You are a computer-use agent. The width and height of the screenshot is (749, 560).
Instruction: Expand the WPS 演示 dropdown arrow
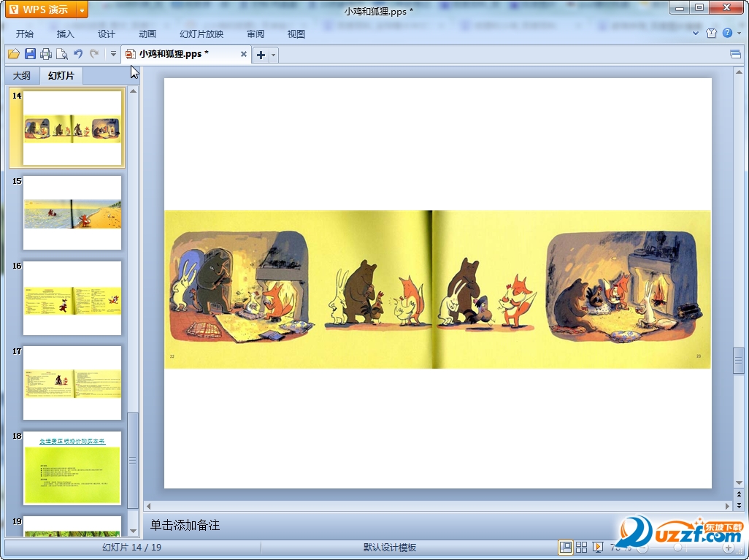82,9
